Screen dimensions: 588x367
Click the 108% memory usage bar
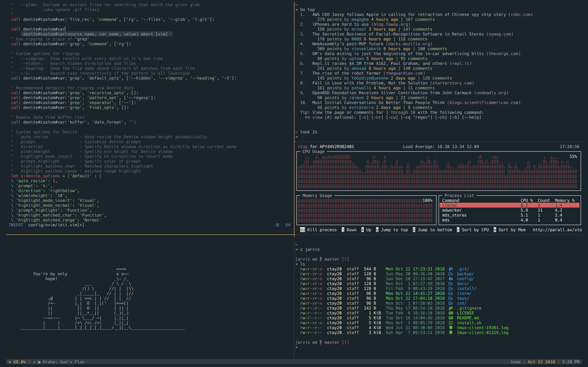365,210
